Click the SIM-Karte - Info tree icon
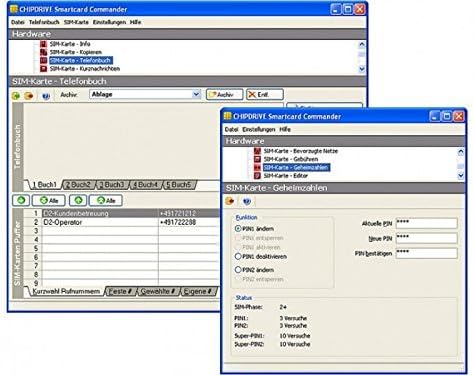Viewport: 474px width, 375px height. pos(43,44)
